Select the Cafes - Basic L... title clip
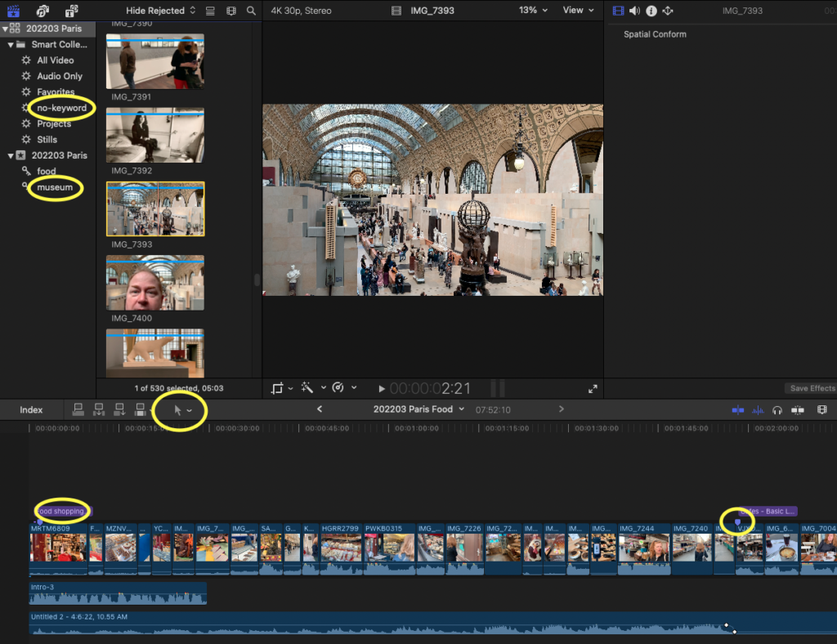 click(x=768, y=511)
